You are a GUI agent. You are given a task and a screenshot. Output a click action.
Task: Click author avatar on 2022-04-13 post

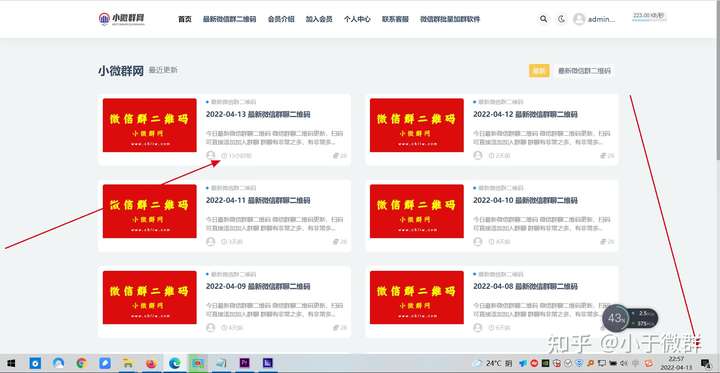coord(211,155)
